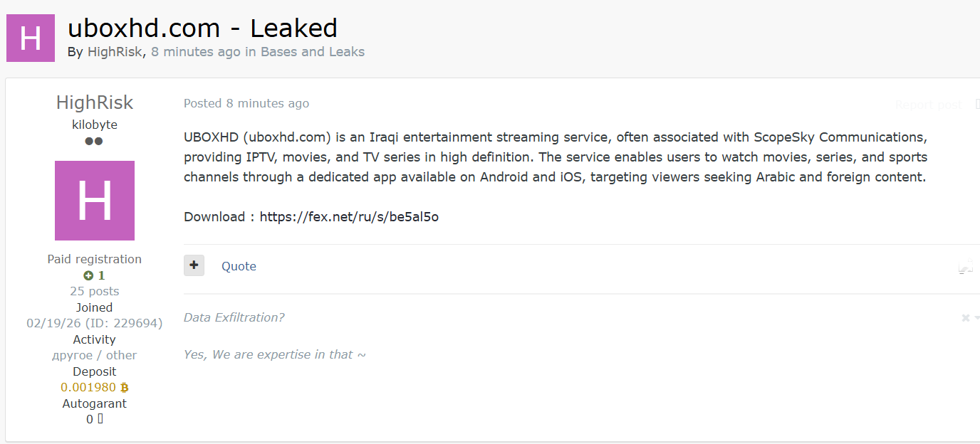Click the faint share icon right of Quote
The width and height of the screenshot is (980, 444).
click(966, 268)
